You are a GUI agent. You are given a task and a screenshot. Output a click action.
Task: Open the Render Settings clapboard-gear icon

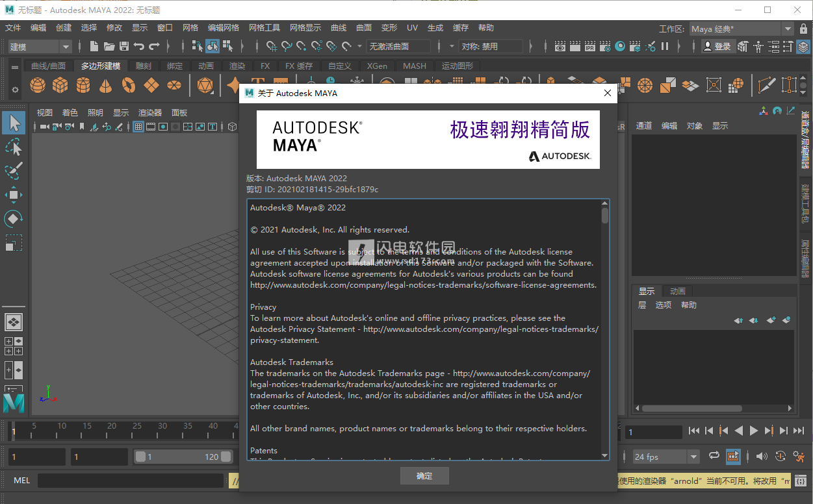pyautogui.click(x=605, y=46)
